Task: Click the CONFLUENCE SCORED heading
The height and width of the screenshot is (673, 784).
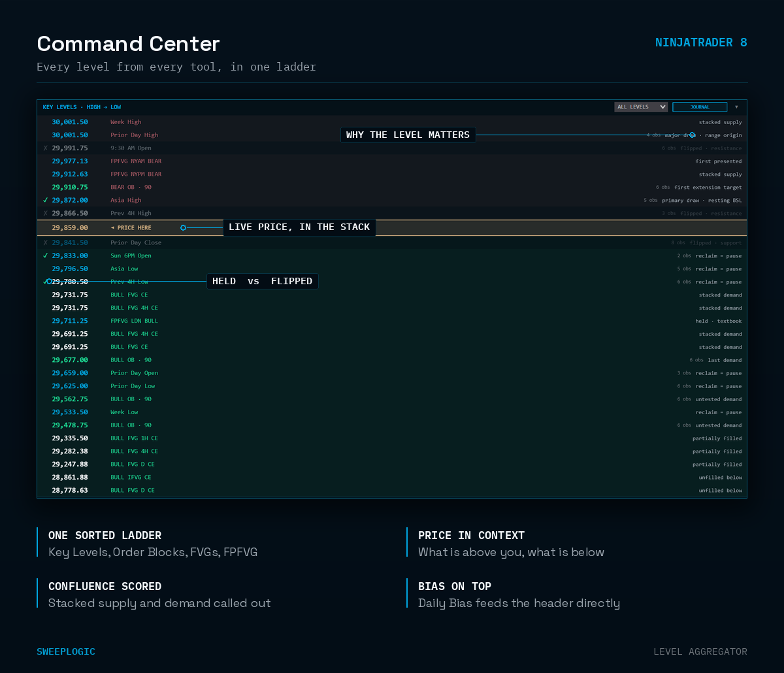Action: coord(105,586)
